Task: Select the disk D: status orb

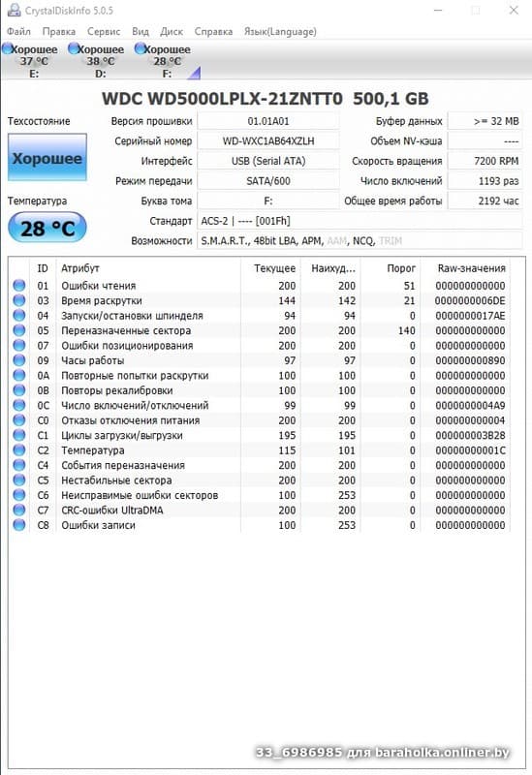Action: tap(74, 48)
